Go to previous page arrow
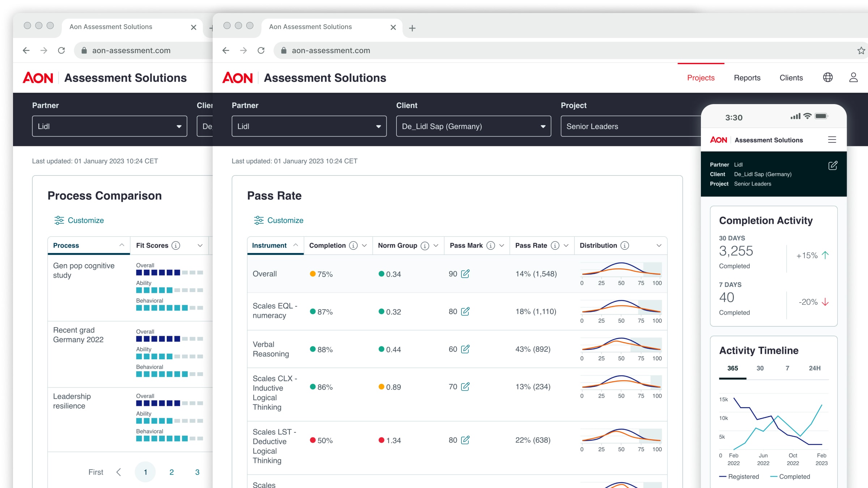This screenshot has width=868, height=488. (119, 472)
